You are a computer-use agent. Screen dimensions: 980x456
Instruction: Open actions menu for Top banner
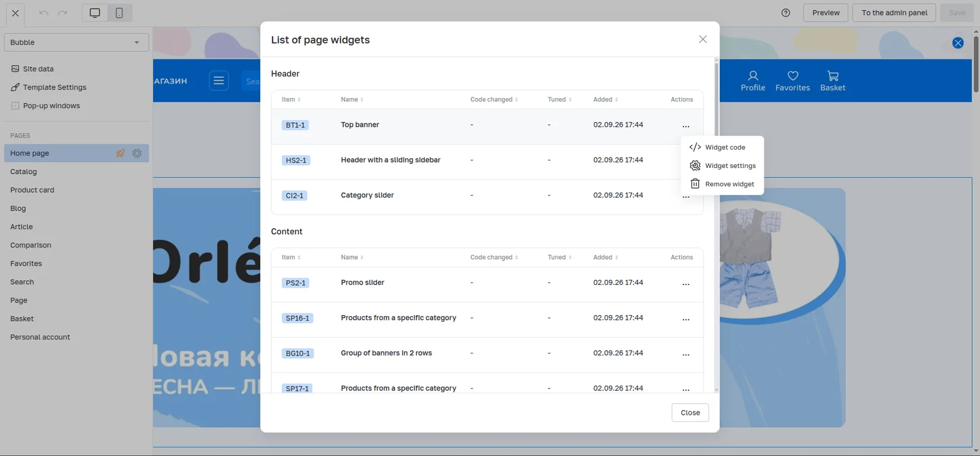click(686, 126)
